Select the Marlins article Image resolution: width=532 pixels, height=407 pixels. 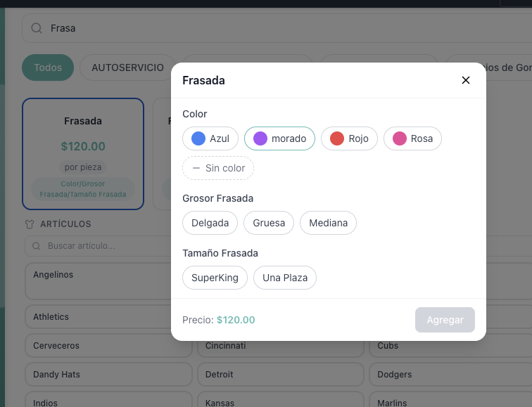tap(450, 400)
